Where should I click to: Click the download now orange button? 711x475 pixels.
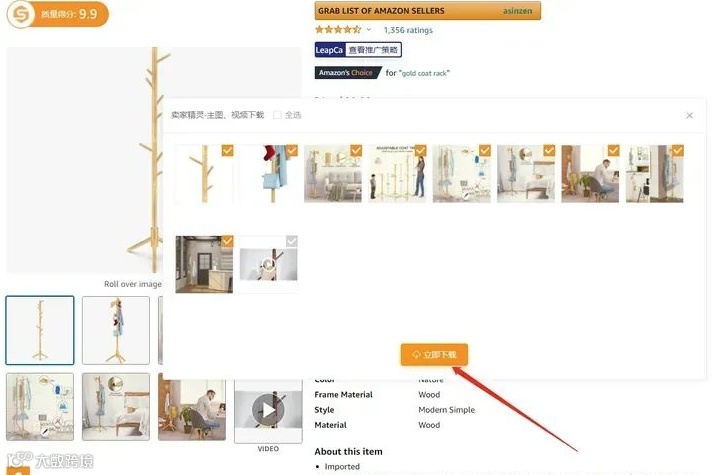tap(434, 354)
